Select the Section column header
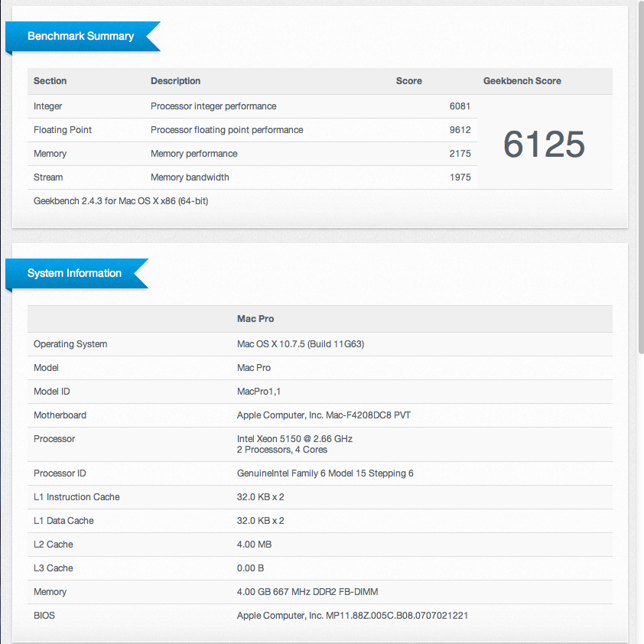644x644 pixels. pos(50,81)
